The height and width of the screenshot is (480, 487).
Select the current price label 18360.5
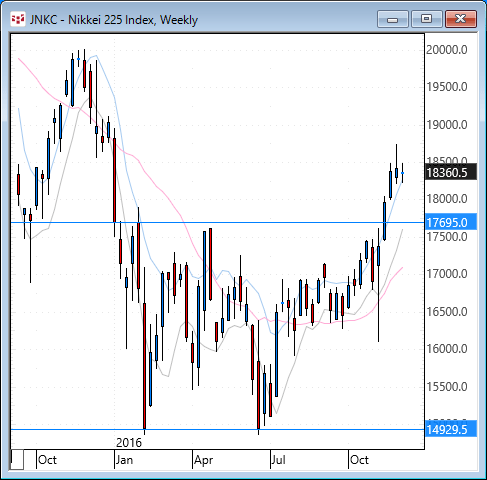pyautogui.click(x=451, y=172)
